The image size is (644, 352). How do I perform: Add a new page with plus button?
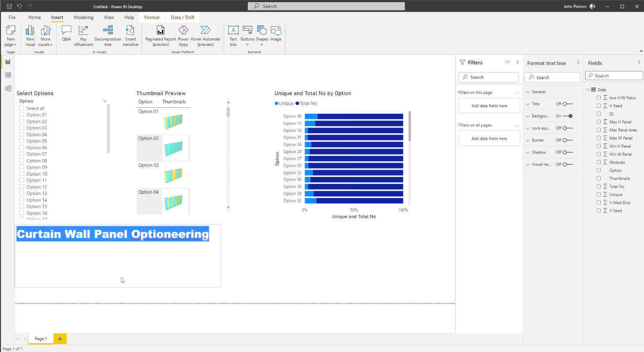(x=60, y=339)
